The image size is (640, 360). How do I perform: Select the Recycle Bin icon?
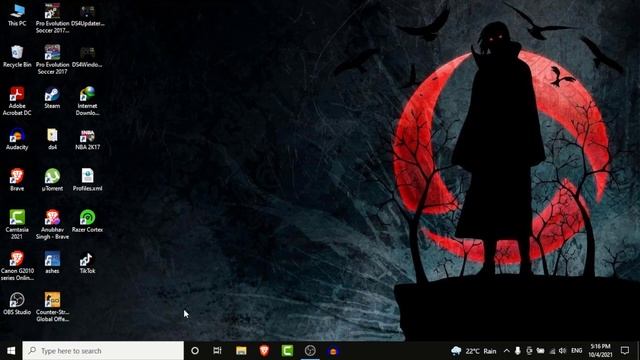[x=17, y=56]
